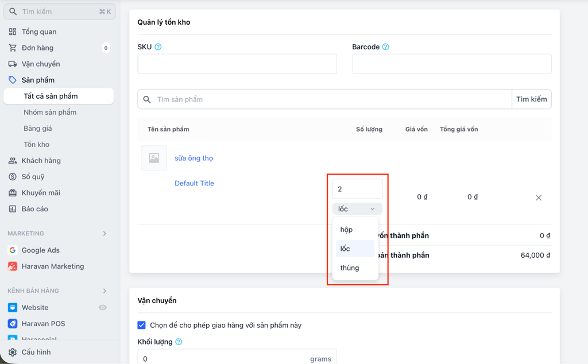Image resolution: width=588 pixels, height=364 pixels.
Task: Toggle the Website visibility eye icon
Action: tap(103, 308)
